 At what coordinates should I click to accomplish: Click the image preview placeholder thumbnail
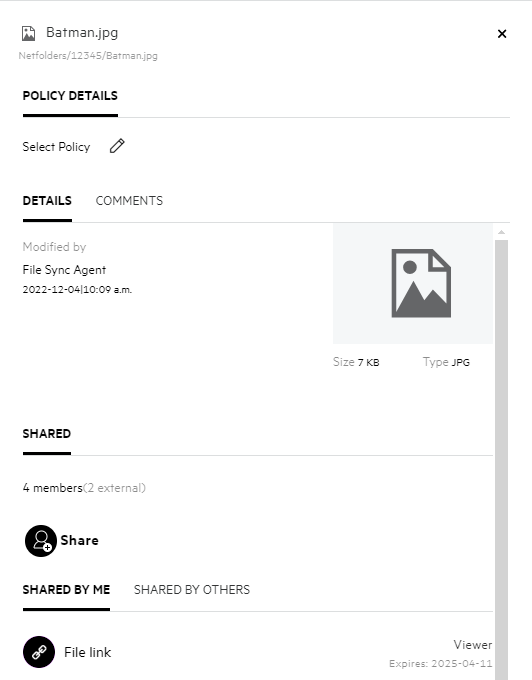coord(413,284)
